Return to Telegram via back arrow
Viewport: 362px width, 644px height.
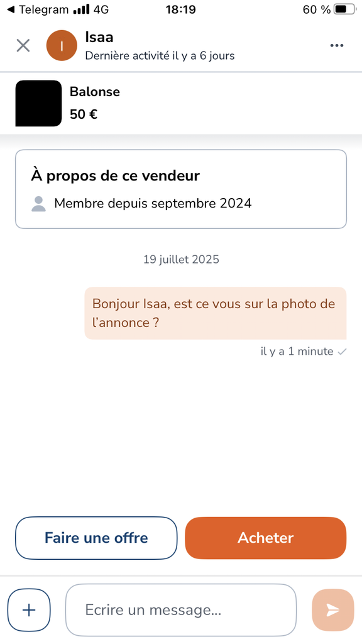point(11,9)
